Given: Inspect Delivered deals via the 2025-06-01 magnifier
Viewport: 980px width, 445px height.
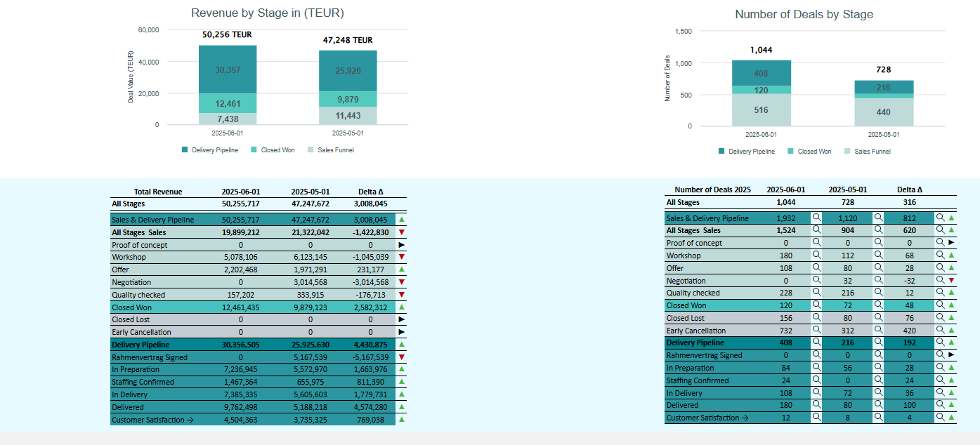Looking at the screenshot, I should [816, 405].
